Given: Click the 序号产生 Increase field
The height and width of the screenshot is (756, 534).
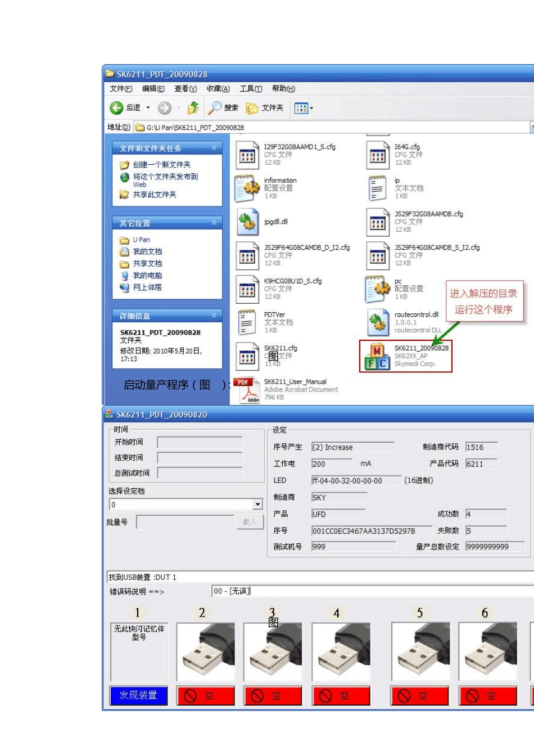Looking at the screenshot, I should [x=353, y=447].
